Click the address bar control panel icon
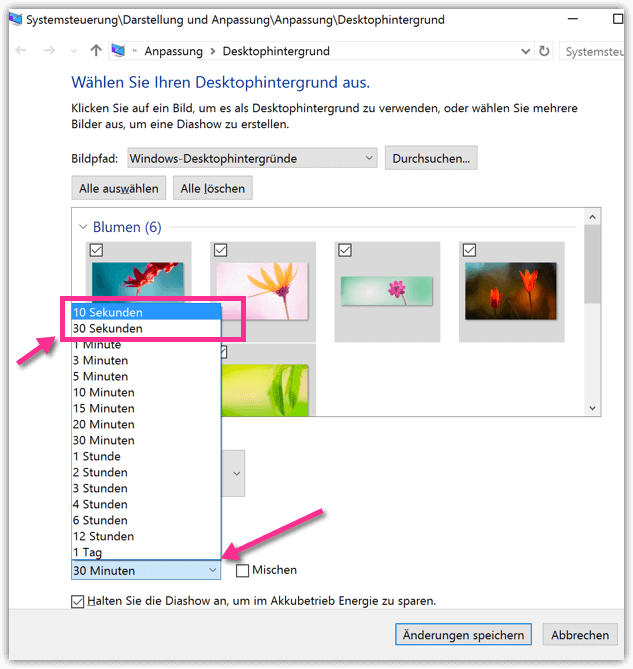Viewport: 633px width, 669px height. pyautogui.click(x=119, y=51)
